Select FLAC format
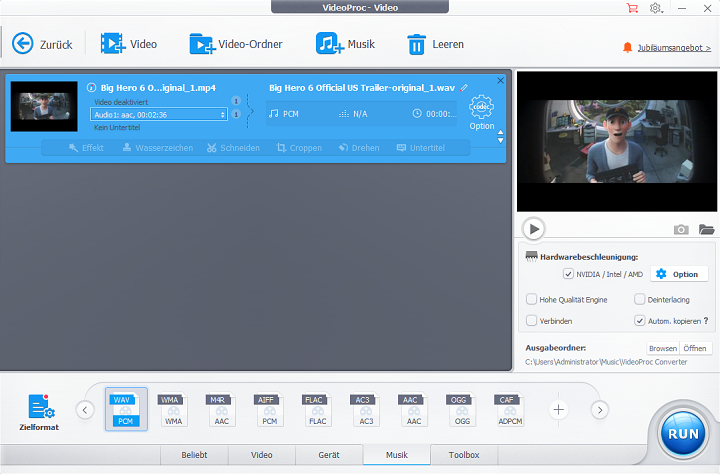Viewport: 720px width, 474px height. point(317,409)
